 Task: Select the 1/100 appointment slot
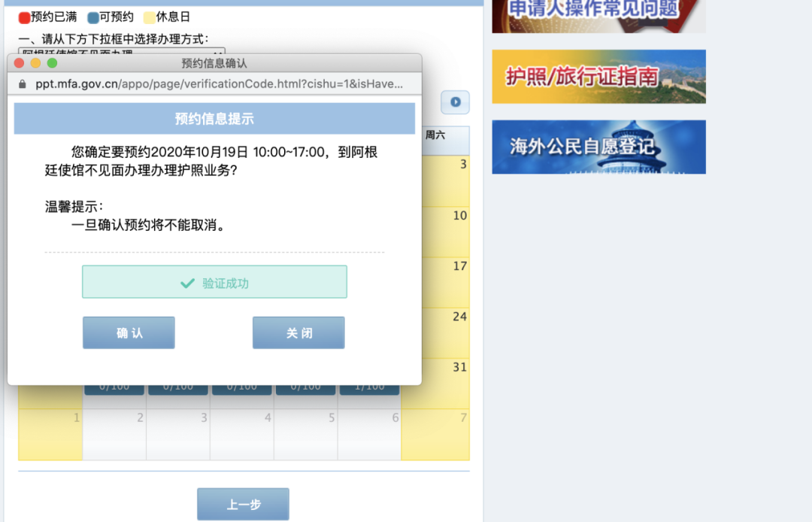[369, 386]
